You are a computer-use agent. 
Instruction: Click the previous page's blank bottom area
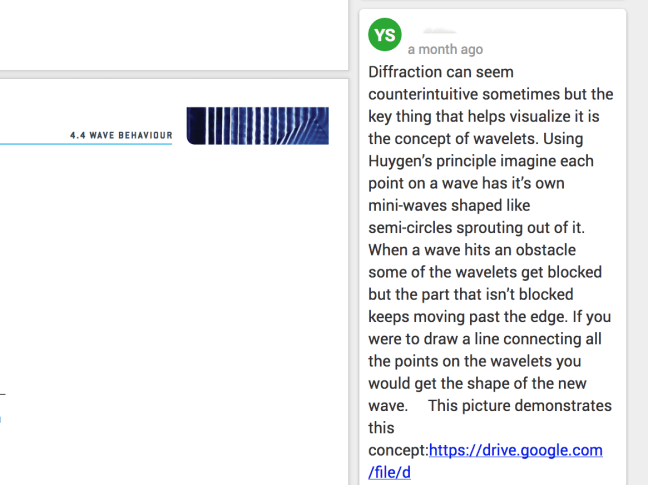[x=170, y=35]
